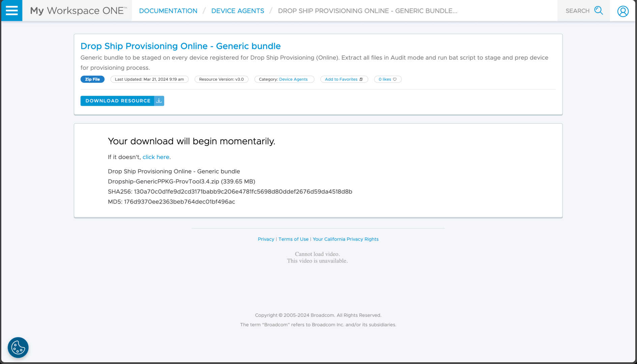This screenshot has height=364, width=637.
Task: Click the download arrow icon on the button
Action: click(159, 101)
